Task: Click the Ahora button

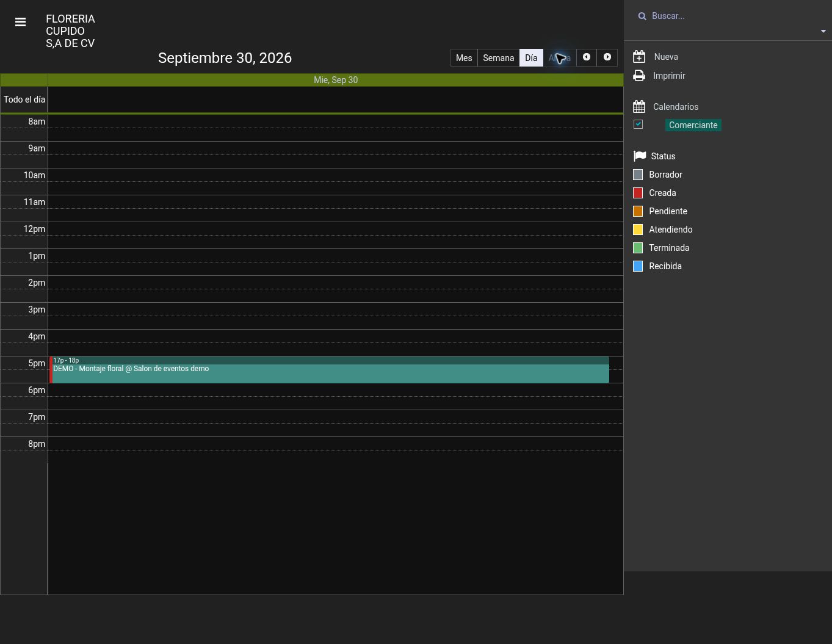Action: [x=559, y=58]
